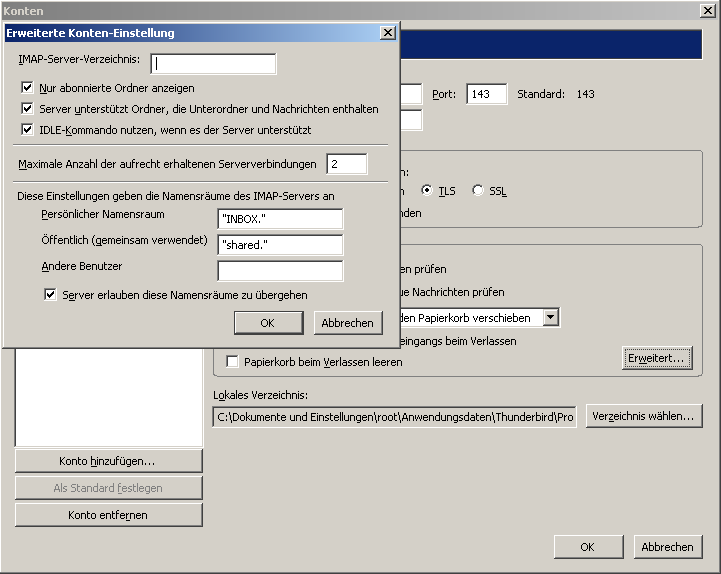Edit the Persönlicher Namensraum field
This screenshot has width=721, height=574.
pyautogui.click(x=280, y=219)
